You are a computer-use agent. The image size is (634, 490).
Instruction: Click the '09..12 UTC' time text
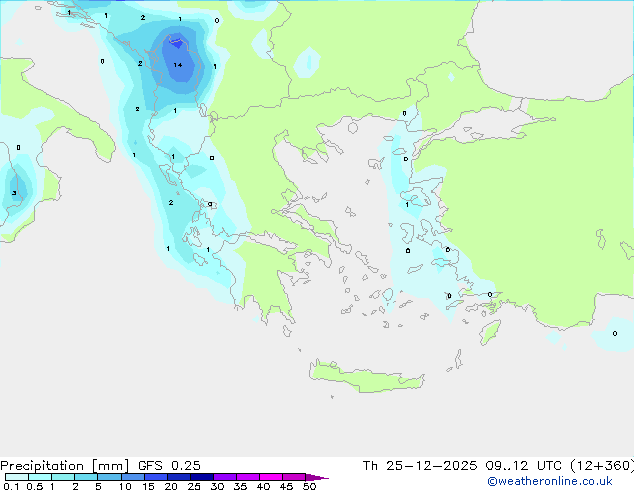(524, 466)
